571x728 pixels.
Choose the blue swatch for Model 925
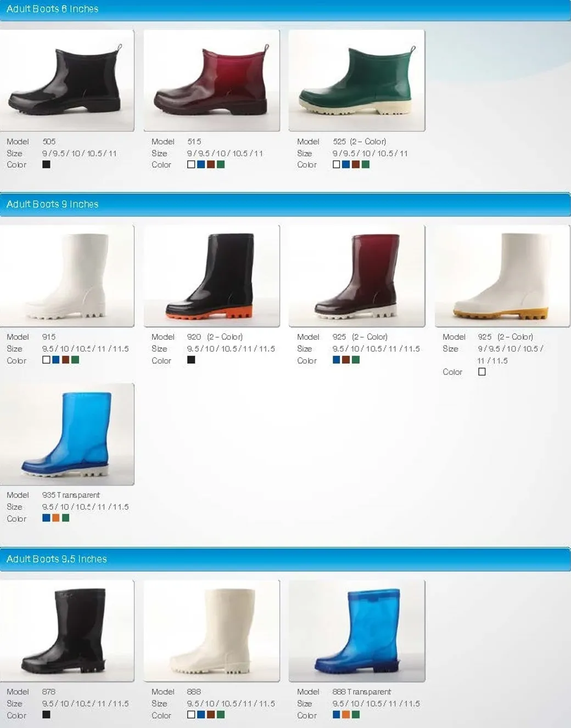click(x=336, y=360)
